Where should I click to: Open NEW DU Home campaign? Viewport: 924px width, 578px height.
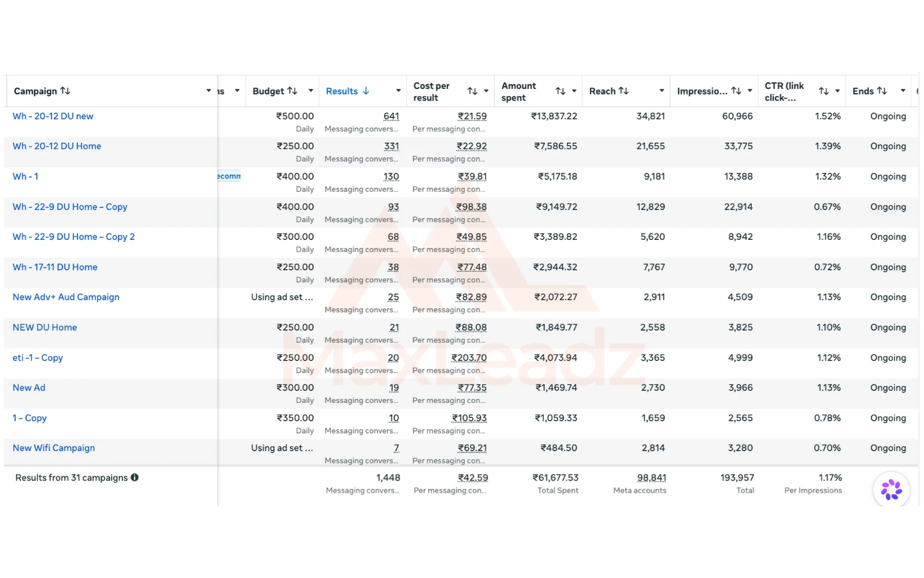(44, 327)
